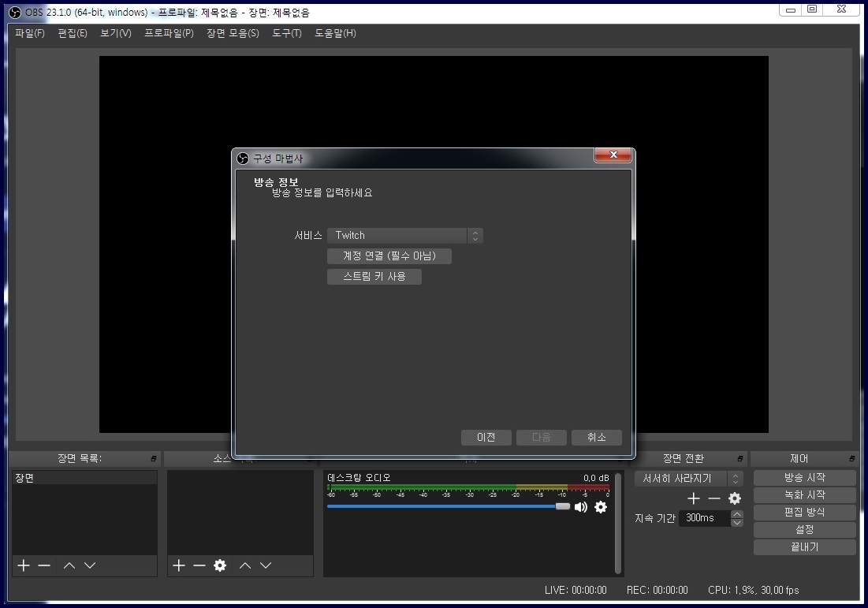Screen dimensions: 868x608
Task: Add a scene transition with plus icon
Action: click(693, 498)
